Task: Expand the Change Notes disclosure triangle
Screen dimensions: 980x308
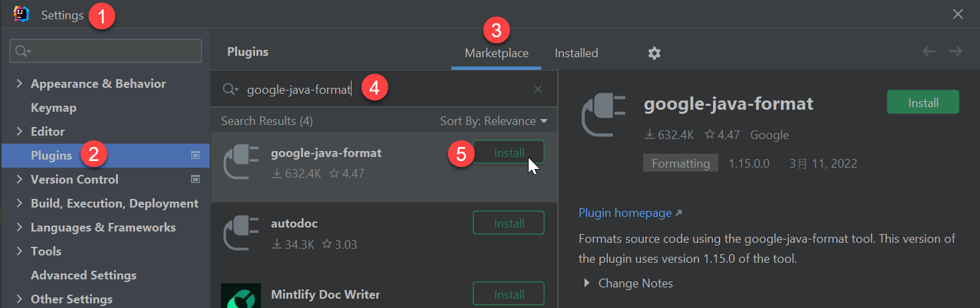Action: click(x=587, y=283)
